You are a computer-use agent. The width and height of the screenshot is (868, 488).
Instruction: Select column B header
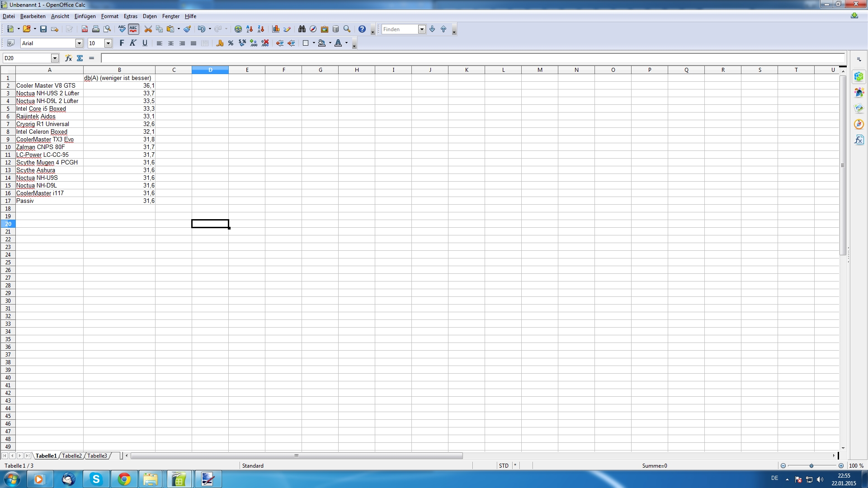(119, 70)
